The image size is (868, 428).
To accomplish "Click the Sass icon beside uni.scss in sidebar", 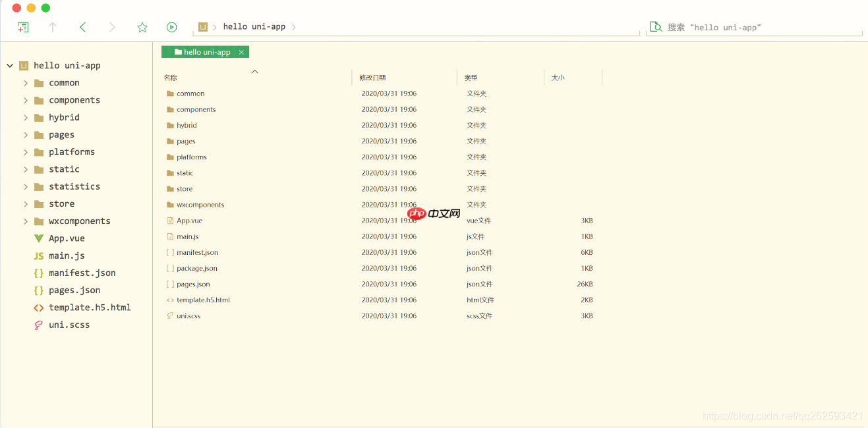I will [x=39, y=325].
